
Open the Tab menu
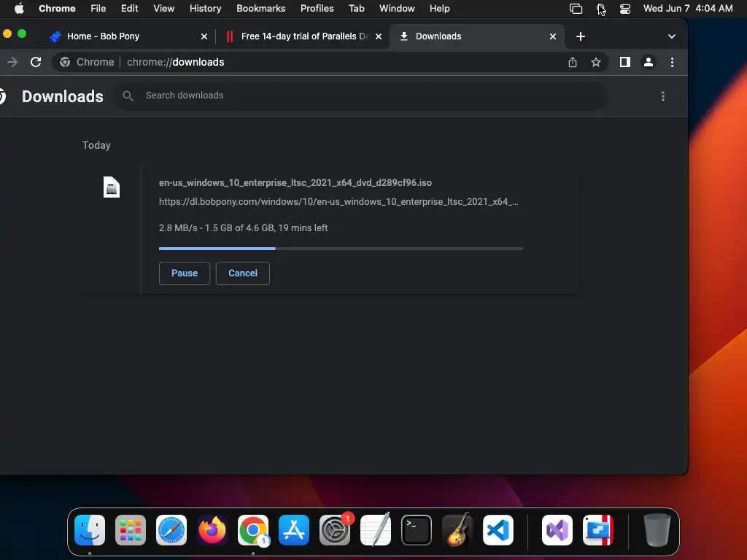tap(356, 9)
